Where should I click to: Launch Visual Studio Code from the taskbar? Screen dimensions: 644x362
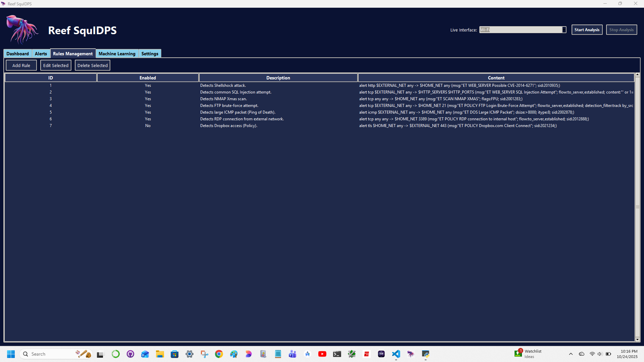(396, 354)
